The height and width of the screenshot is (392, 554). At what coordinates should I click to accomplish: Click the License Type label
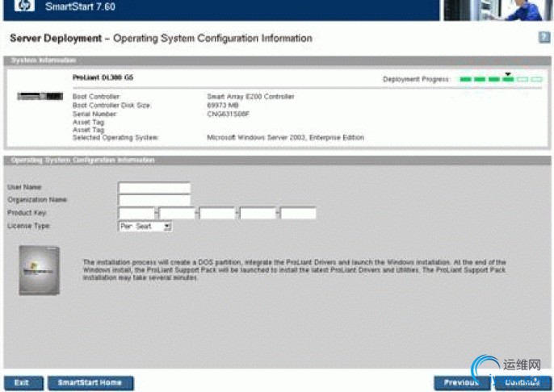(x=28, y=226)
